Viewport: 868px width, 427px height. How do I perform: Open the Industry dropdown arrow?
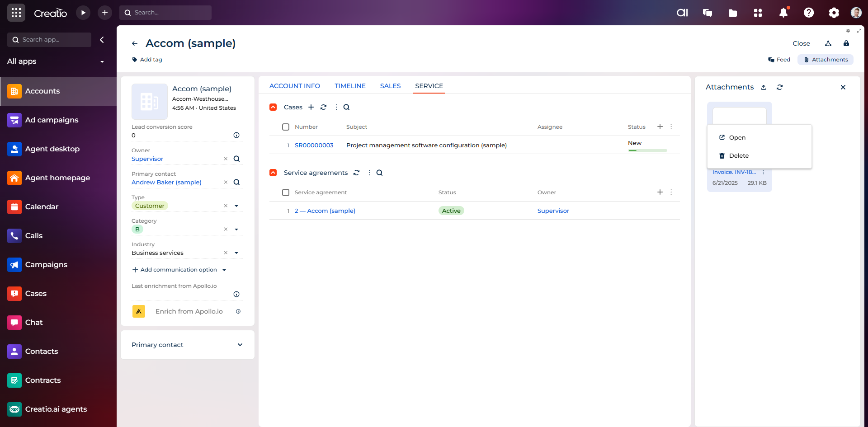click(236, 253)
